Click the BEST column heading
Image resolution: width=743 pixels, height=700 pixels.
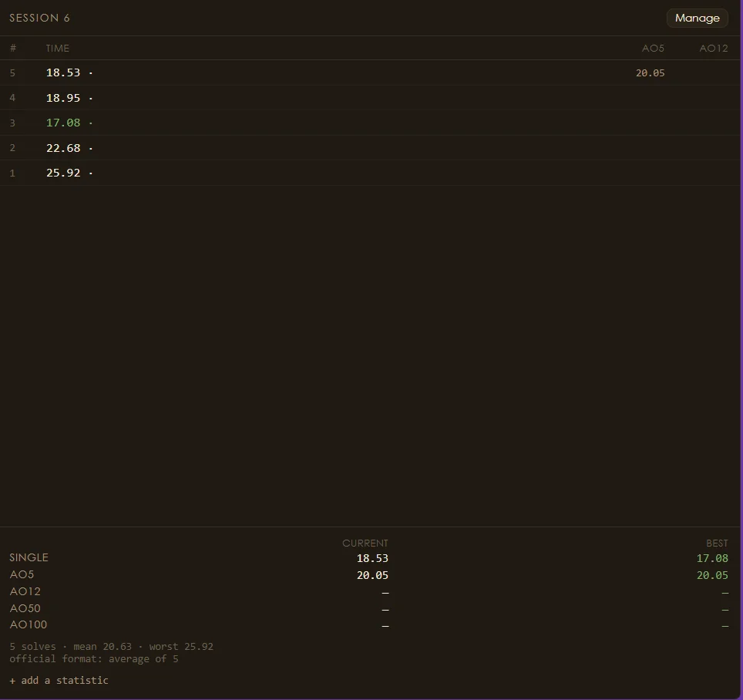click(717, 544)
